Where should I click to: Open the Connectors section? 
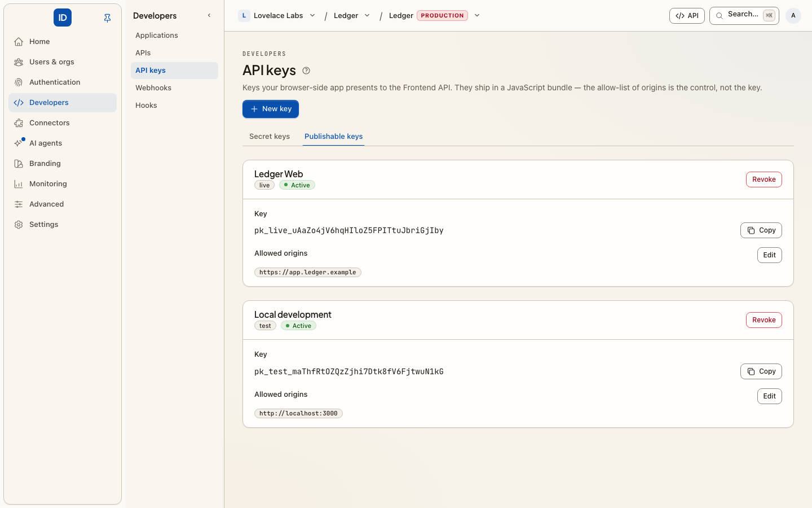(63, 123)
